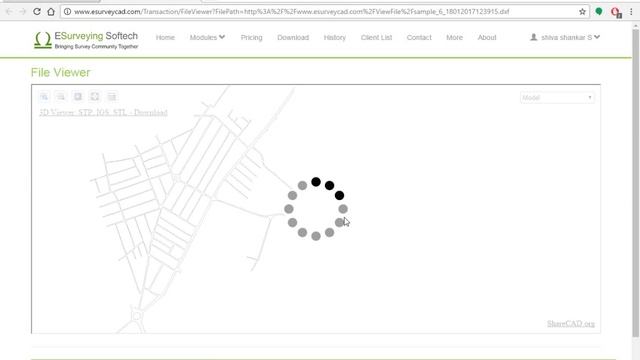640x360 pixels.
Task: Click the red Opera-style extension icon
Action: [x=616, y=12]
